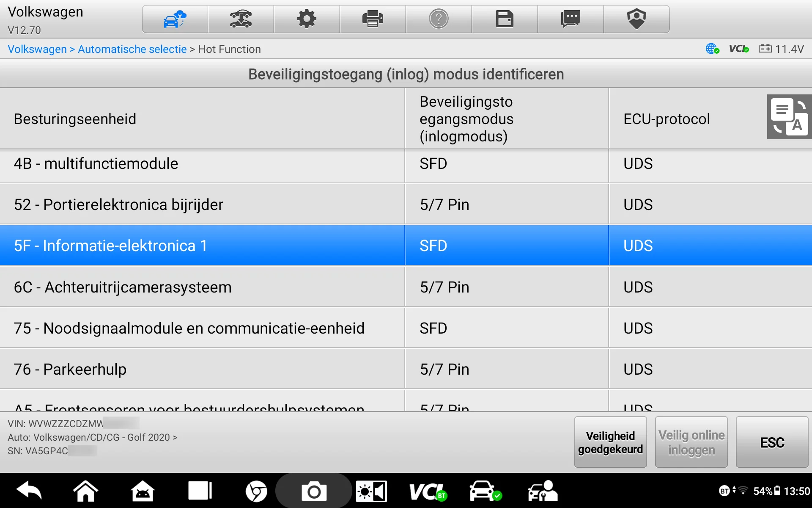Save data with the floppy disk icon
Viewport: 812px width, 508px height.
point(505,19)
